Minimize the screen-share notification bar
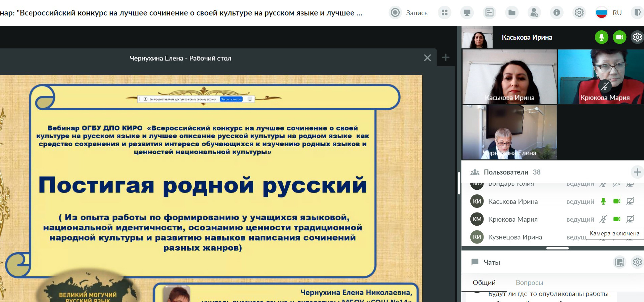Screen dimensions: 644x302 coord(250,99)
